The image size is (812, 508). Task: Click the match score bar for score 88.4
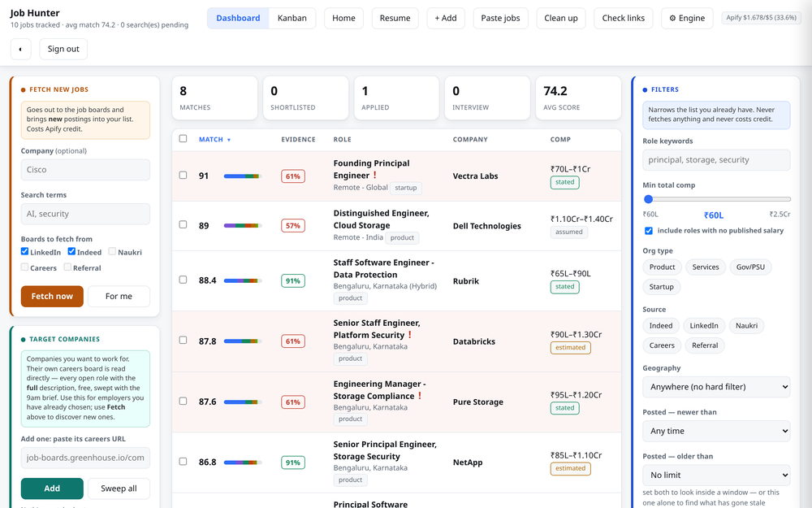click(x=242, y=280)
